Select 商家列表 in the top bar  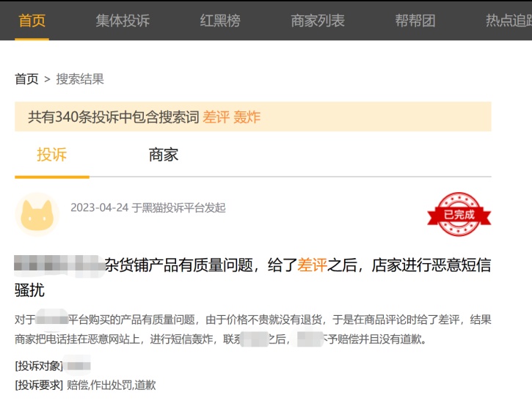pos(318,21)
